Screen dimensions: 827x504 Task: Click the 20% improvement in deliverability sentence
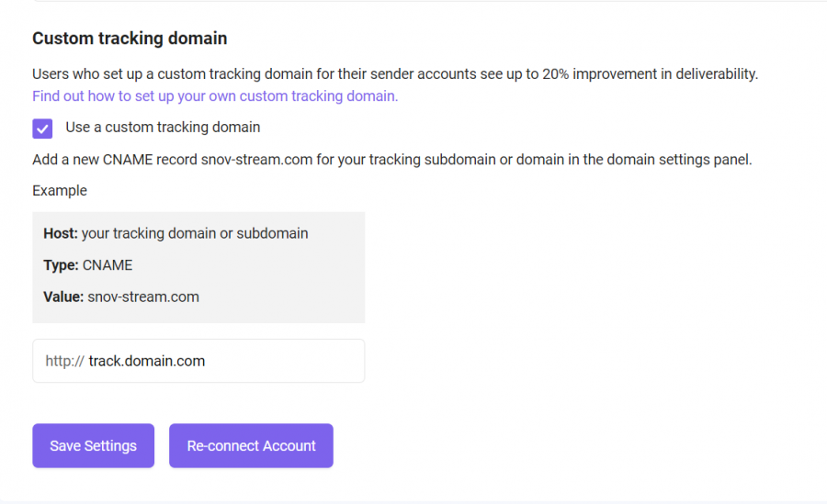[395, 73]
